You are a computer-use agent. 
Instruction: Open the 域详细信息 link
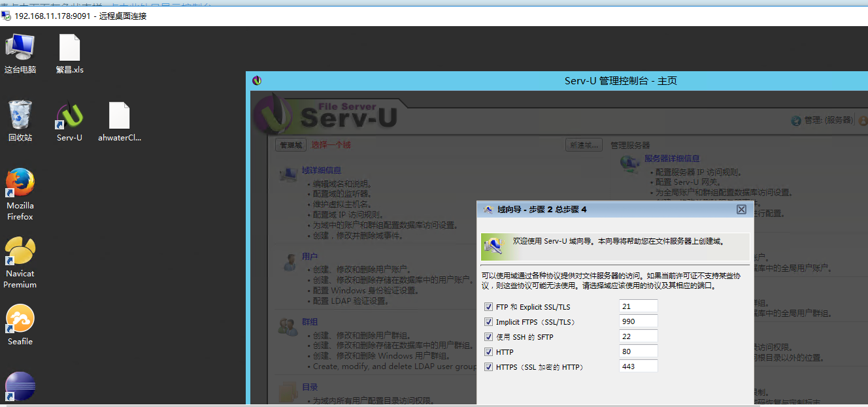pos(321,171)
